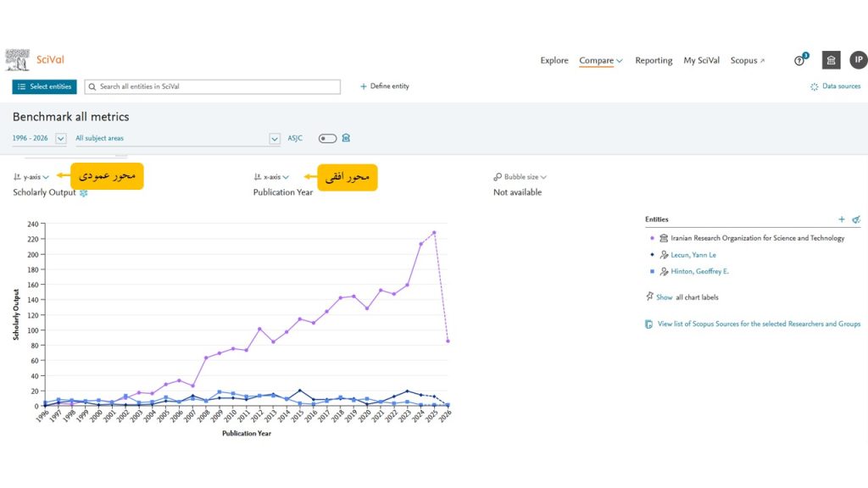Click the Data sources icon
This screenshot has height=488, width=868.
[x=815, y=87]
